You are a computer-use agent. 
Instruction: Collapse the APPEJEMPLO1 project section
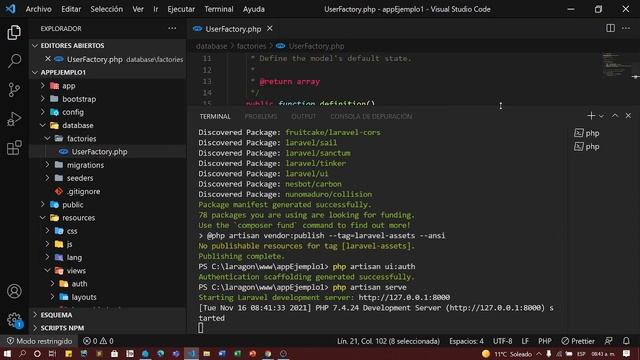point(108,72)
